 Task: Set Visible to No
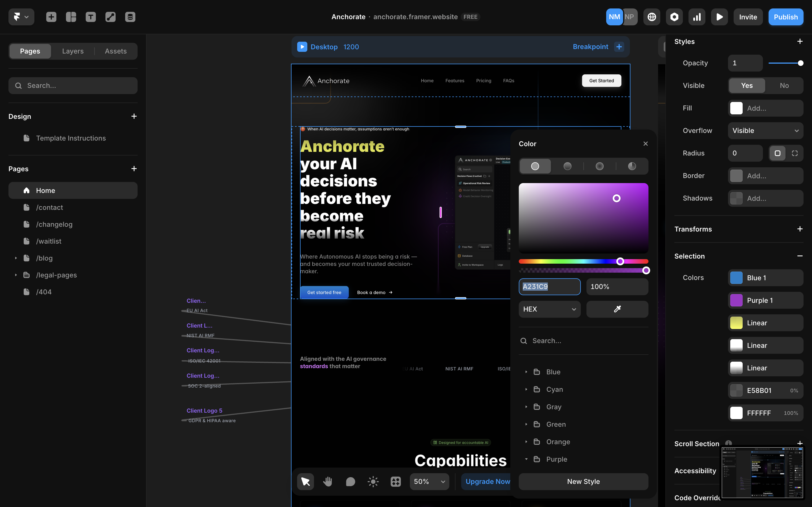(784, 86)
